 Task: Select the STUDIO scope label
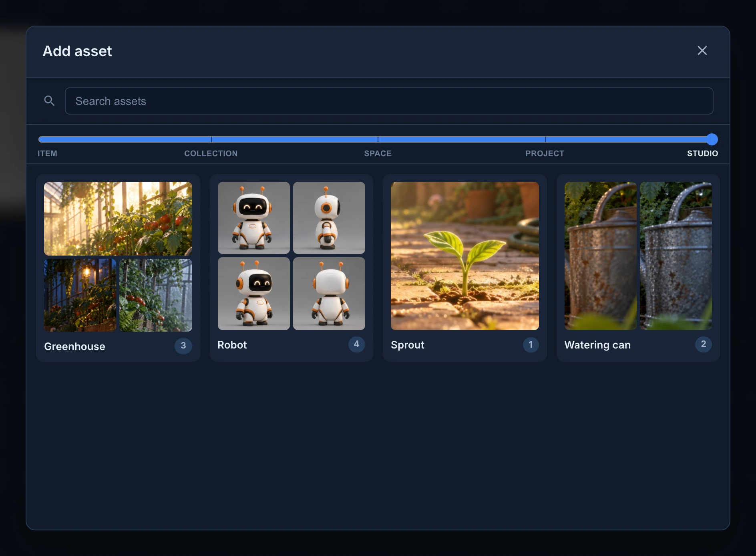pyautogui.click(x=702, y=153)
